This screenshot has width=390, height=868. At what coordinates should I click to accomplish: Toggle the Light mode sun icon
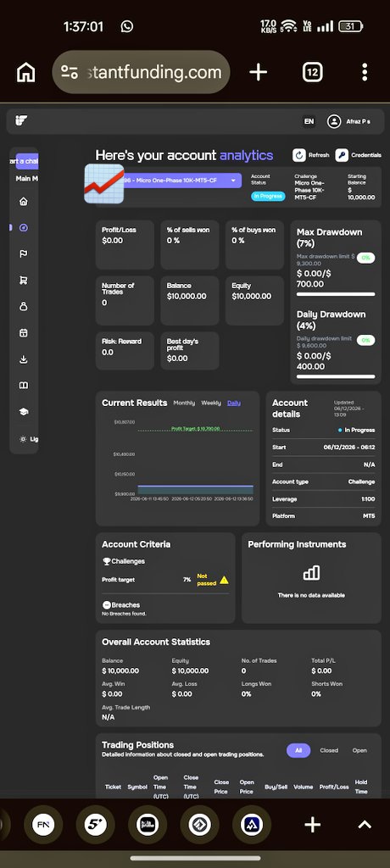point(23,439)
